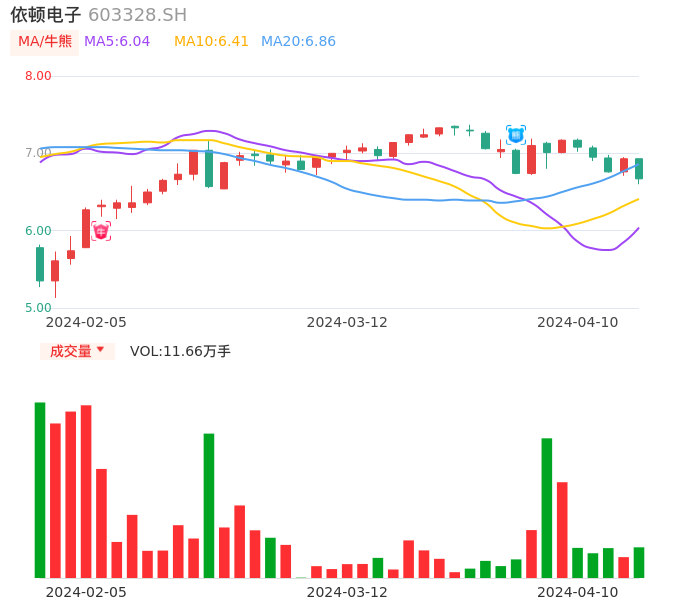The image size is (686, 606).
Task: Select the MA20:6.86 legend label
Action: point(298,42)
